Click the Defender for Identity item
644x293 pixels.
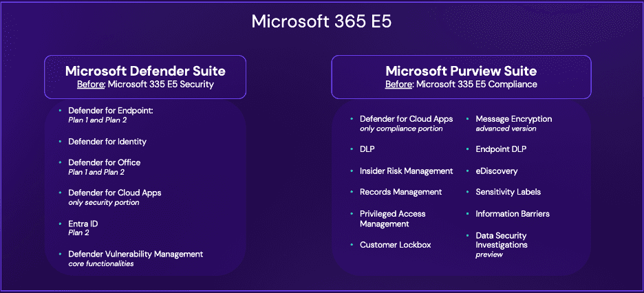pos(107,142)
